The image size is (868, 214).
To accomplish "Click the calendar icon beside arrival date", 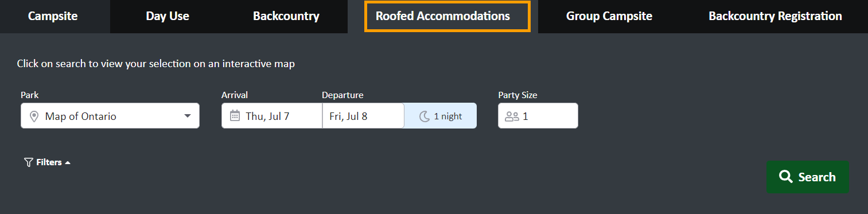I will [235, 116].
